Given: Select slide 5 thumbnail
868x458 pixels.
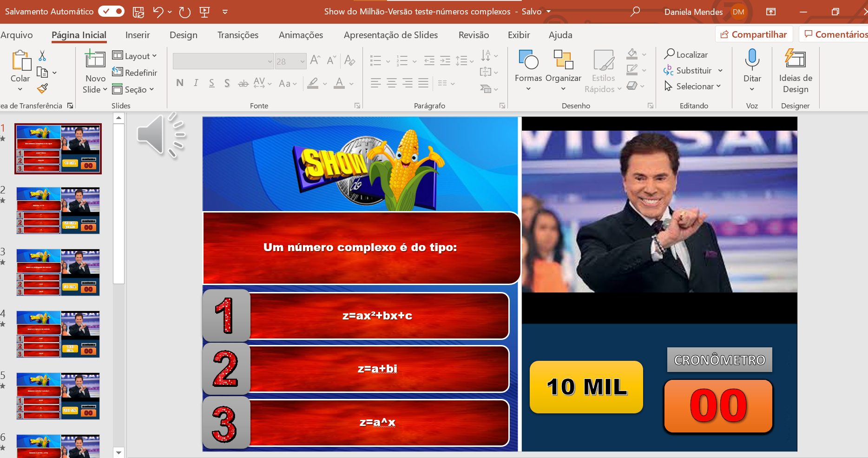Looking at the screenshot, I should click(x=58, y=396).
